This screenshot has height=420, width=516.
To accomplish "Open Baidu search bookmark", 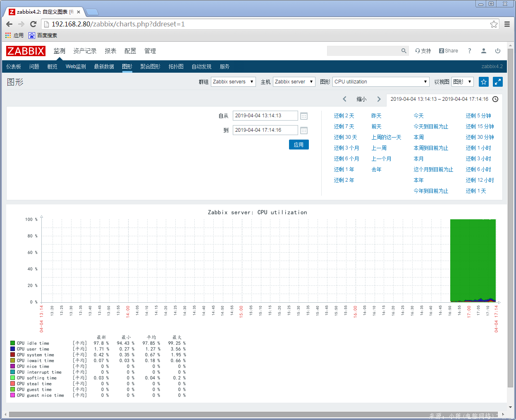I will pos(43,36).
